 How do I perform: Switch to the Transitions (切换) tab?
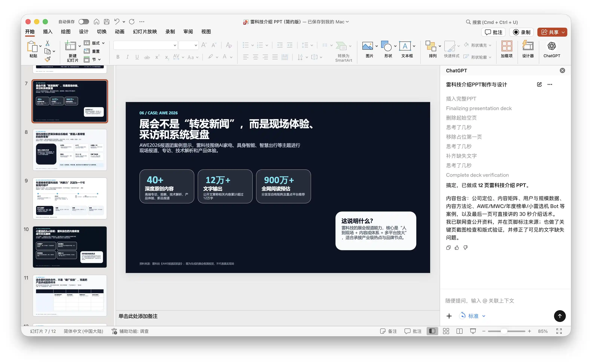102,32
